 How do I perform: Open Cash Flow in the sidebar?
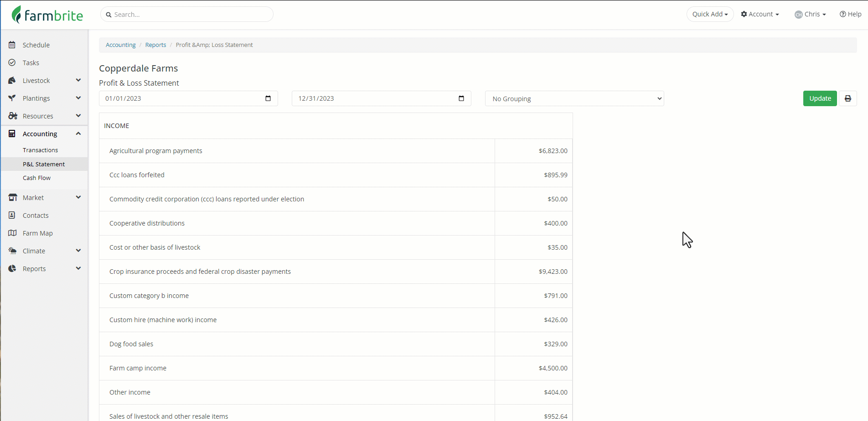coord(36,178)
